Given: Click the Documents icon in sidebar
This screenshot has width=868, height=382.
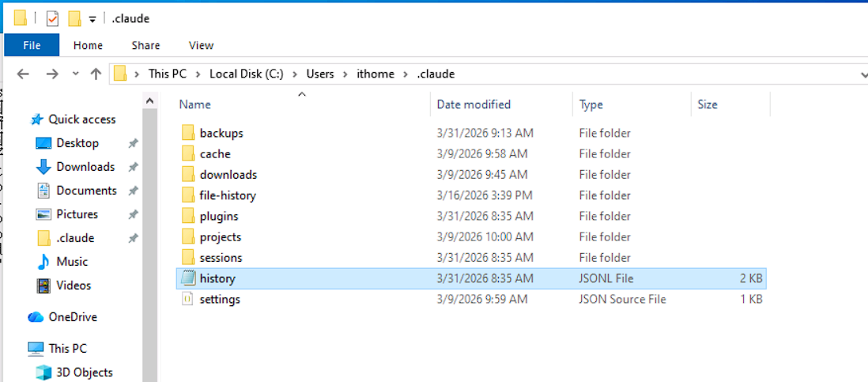Looking at the screenshot, I should 43,191.
